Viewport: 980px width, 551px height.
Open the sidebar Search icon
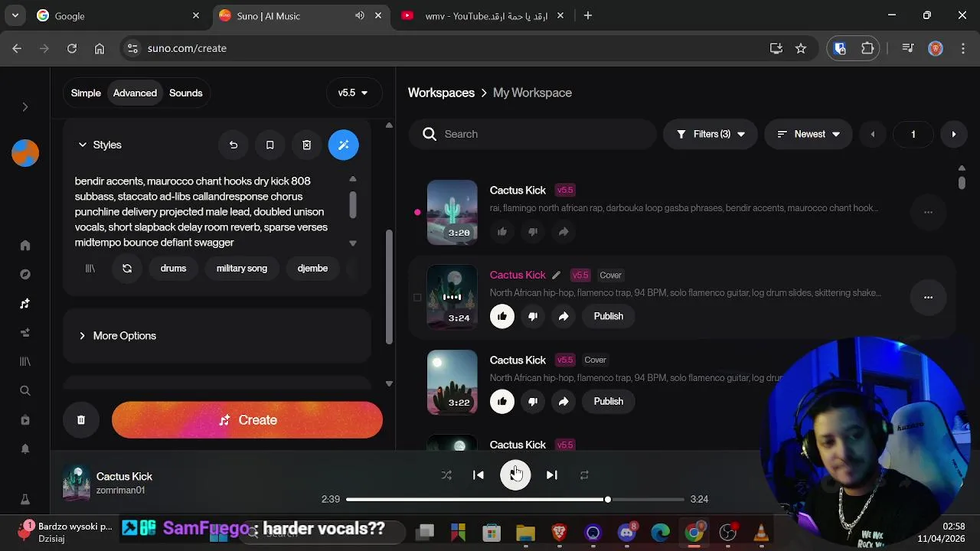[25, 390]
